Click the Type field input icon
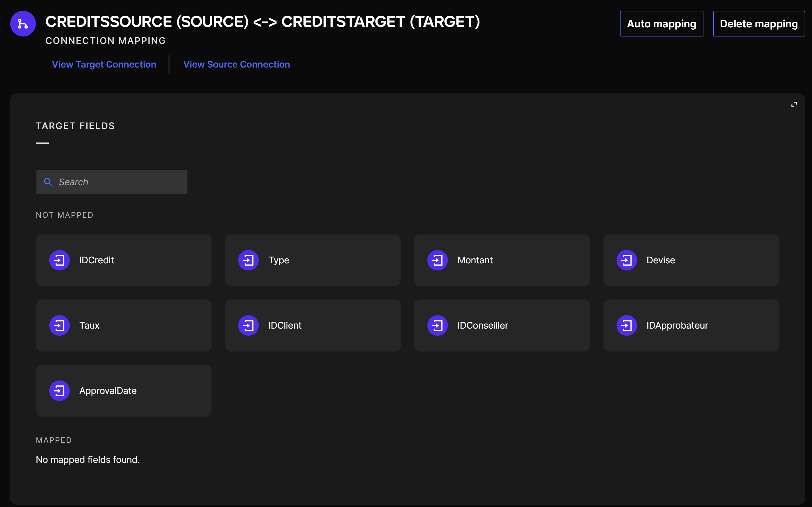Image resolution: width=812 pixels, height=507 pixels. [248, 260]
